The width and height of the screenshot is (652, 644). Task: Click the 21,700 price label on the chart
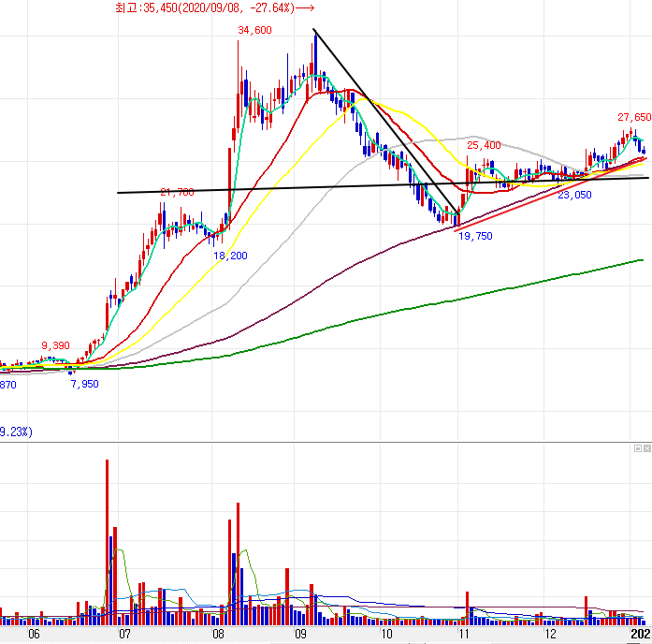coord(177,192)
